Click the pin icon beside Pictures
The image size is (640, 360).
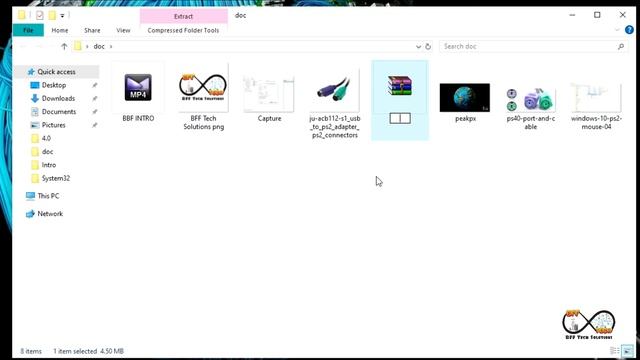tap(95, 125)
